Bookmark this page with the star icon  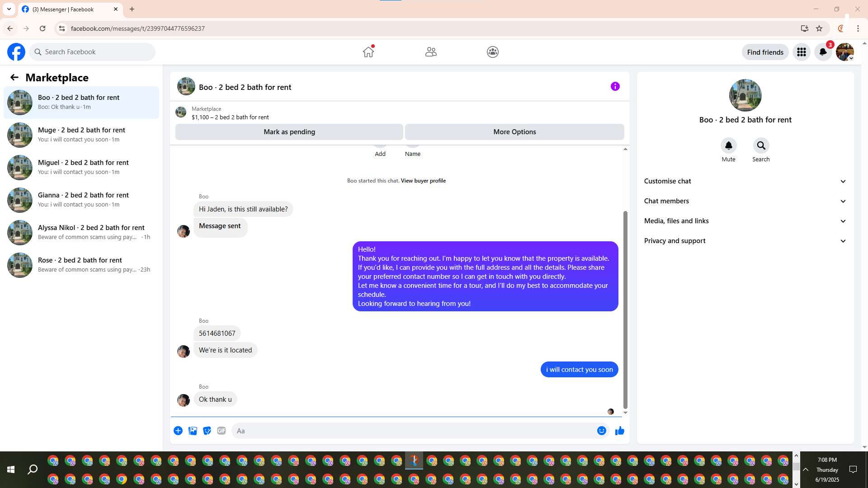tap(819, 28)
